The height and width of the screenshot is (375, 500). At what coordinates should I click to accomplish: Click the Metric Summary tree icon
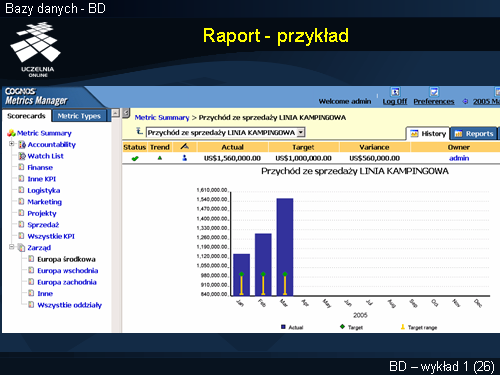pos(11,133)
